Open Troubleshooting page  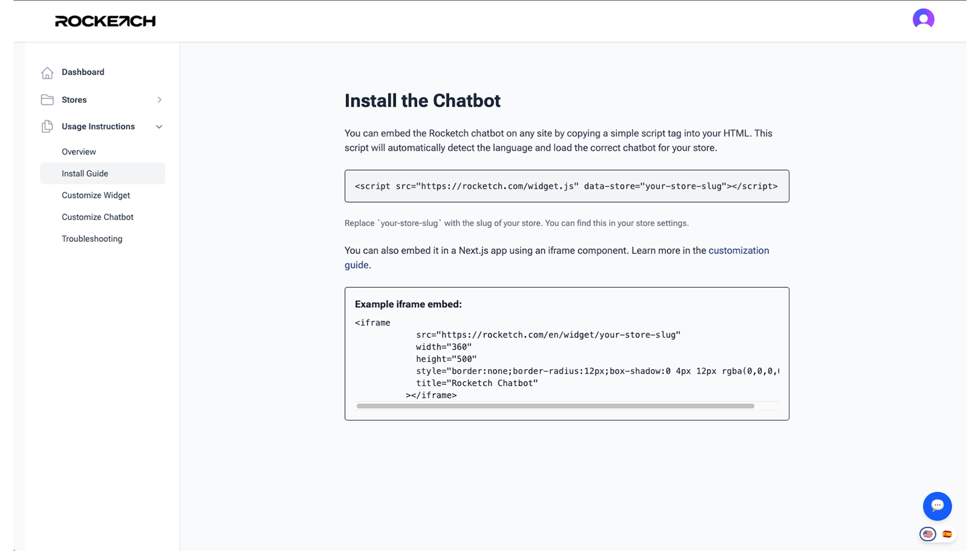click(92, 239)
